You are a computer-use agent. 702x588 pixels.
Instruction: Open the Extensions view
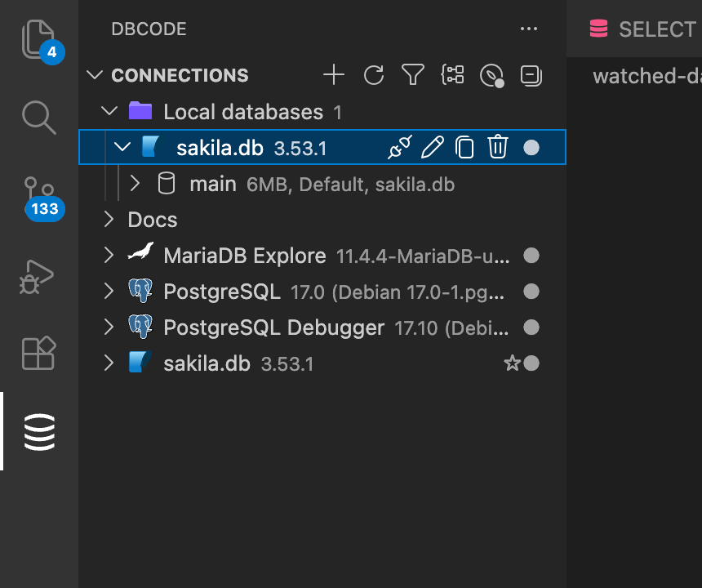pos(38,354)
